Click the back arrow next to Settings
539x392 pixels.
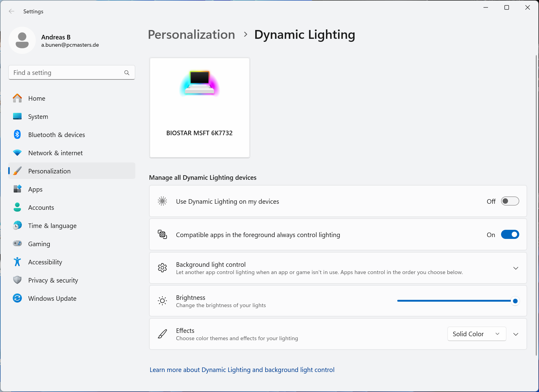point(12,11)
